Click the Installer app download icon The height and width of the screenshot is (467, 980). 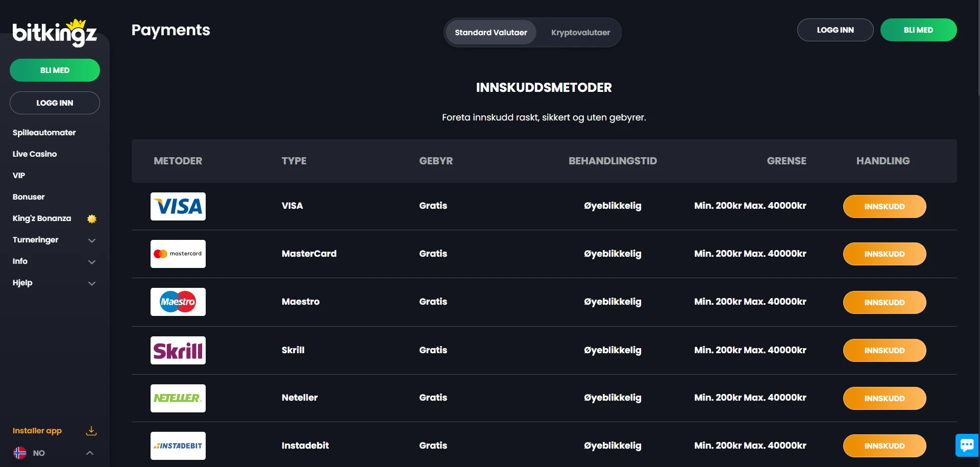[x=91, y=431]
